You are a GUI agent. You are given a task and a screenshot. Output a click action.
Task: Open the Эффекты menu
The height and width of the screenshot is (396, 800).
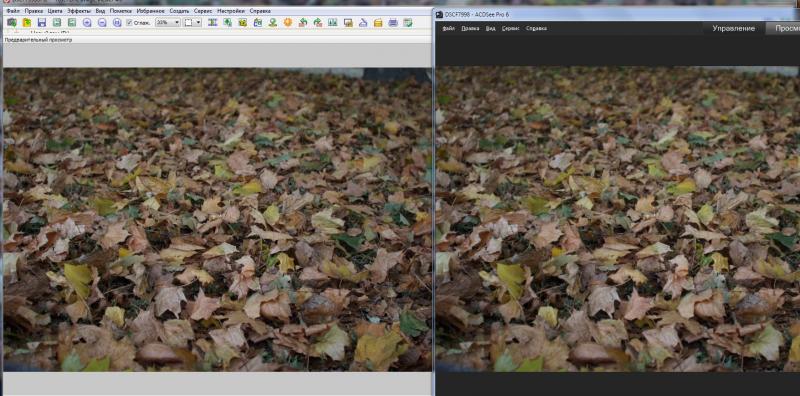79,11
